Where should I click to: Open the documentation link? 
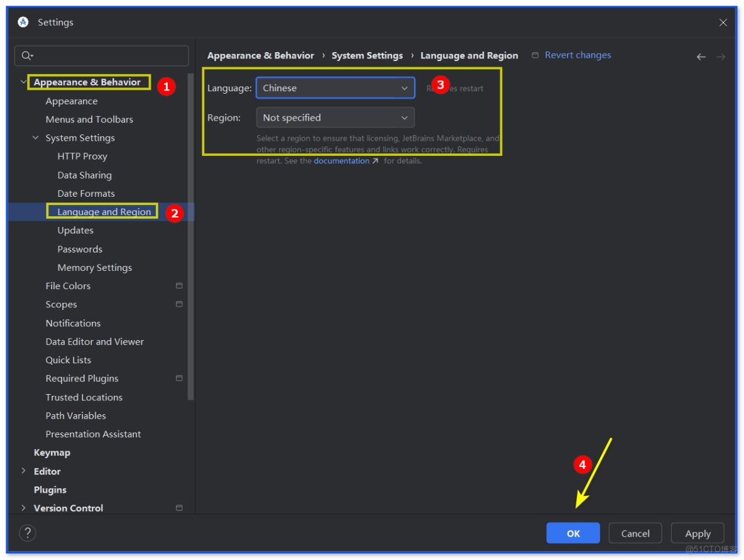pyautogui.click(x=342, y=160)
